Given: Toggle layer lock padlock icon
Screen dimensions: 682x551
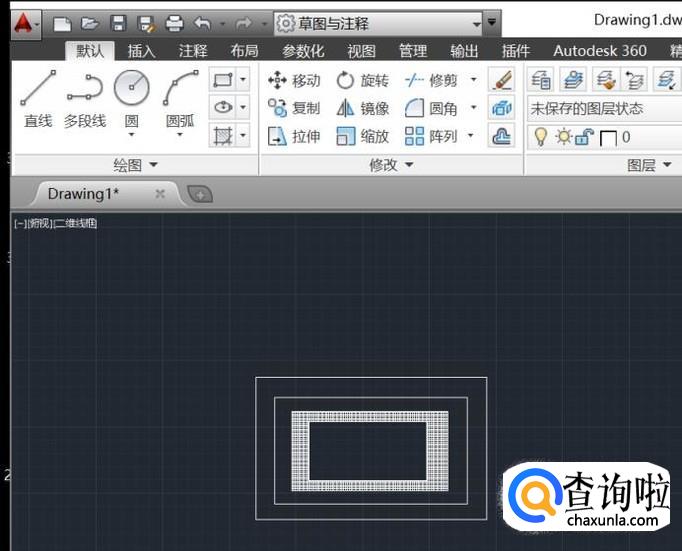Looking at the screenshot, I should pos(584,137).
